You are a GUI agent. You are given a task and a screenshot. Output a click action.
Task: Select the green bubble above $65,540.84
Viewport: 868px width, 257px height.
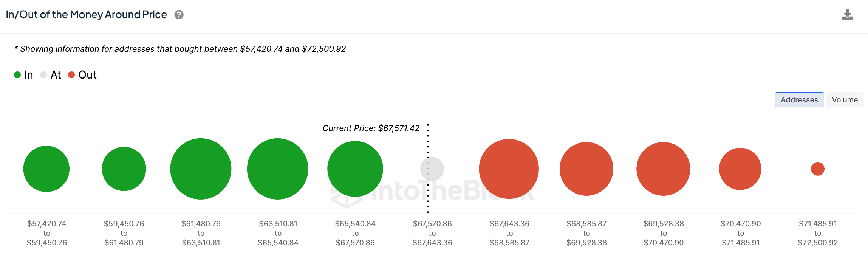click(x=355, y=169)
